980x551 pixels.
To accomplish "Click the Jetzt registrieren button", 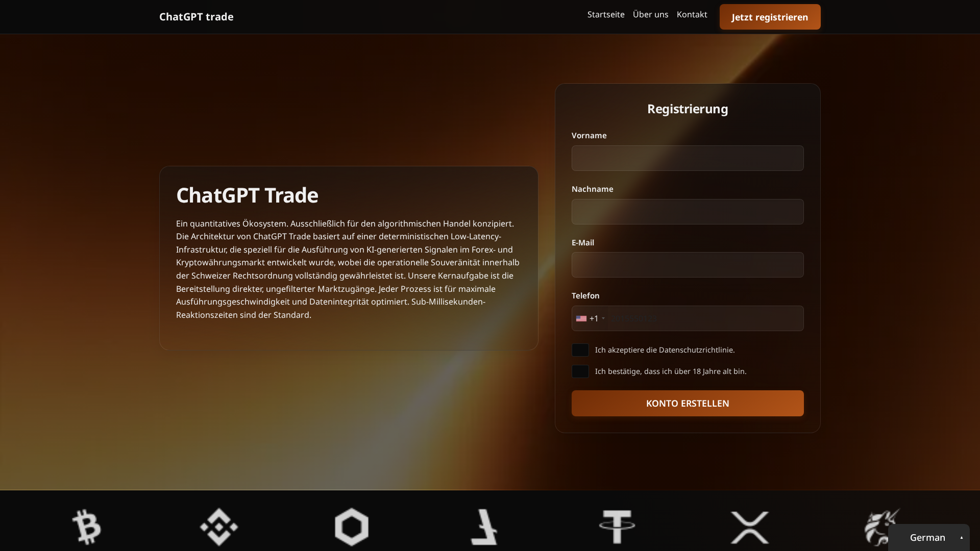I will pyautogui.click(x=770, y=17).
